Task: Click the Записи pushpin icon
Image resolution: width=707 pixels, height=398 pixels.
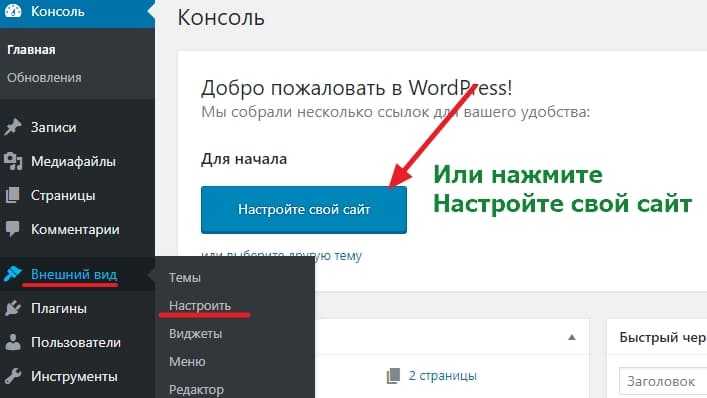Action: click(13, 127)
